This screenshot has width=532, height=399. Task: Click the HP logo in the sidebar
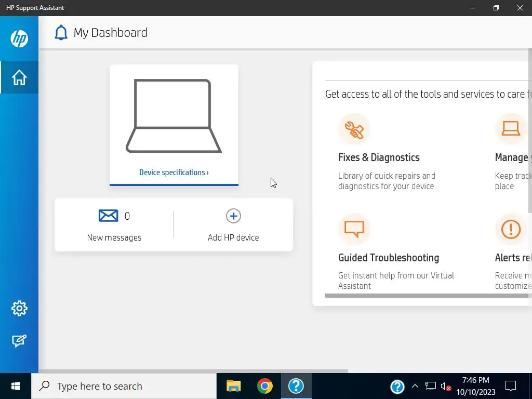[x=19, y=38]
